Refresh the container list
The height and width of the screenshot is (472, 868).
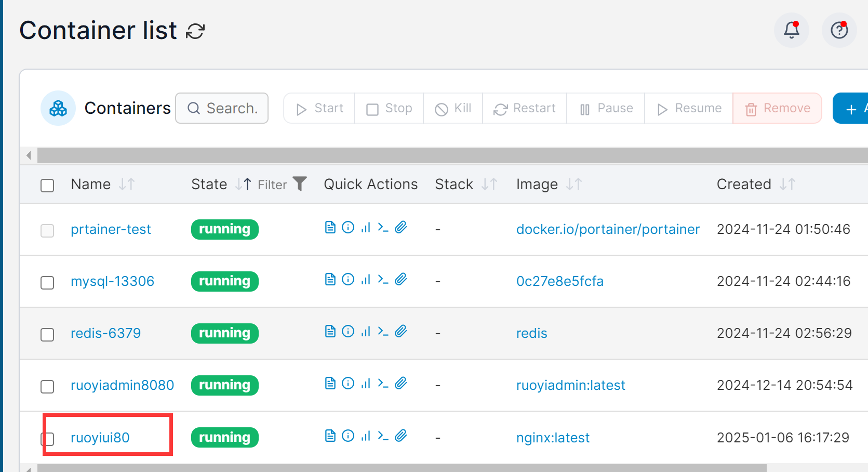(196, 31)
